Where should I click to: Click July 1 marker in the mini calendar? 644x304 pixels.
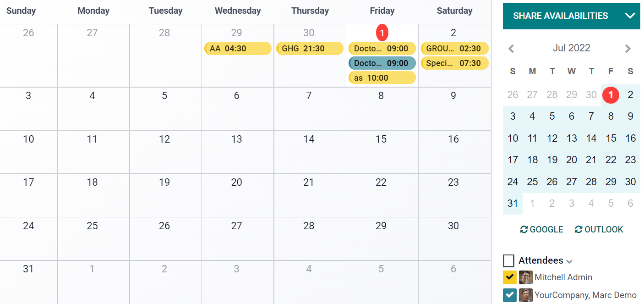click(611, 94)
